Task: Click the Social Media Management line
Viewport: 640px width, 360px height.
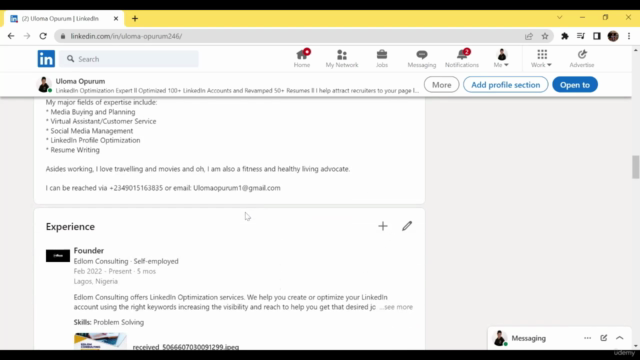Action: pos(89,131)
